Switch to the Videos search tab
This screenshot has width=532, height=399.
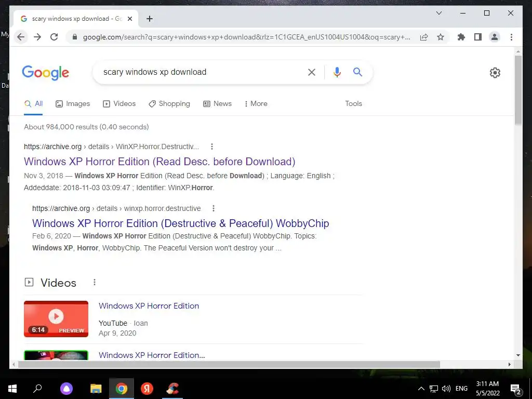point(119,104)
